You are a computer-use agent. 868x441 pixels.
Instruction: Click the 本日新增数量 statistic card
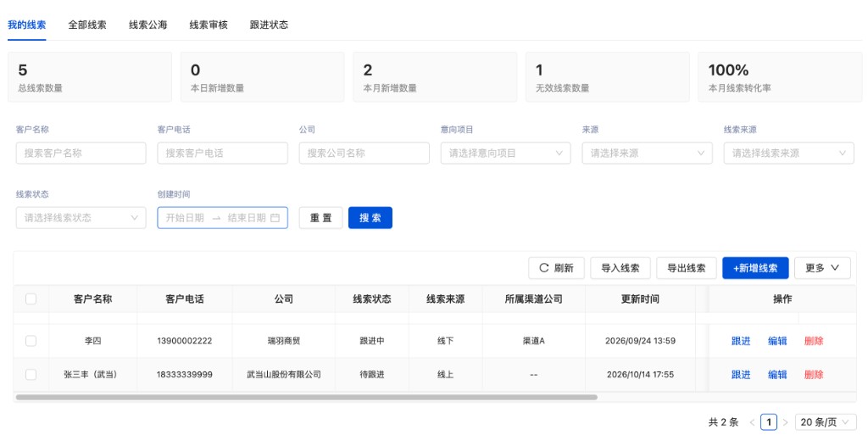pyautogui.click(x=263, y=77)
